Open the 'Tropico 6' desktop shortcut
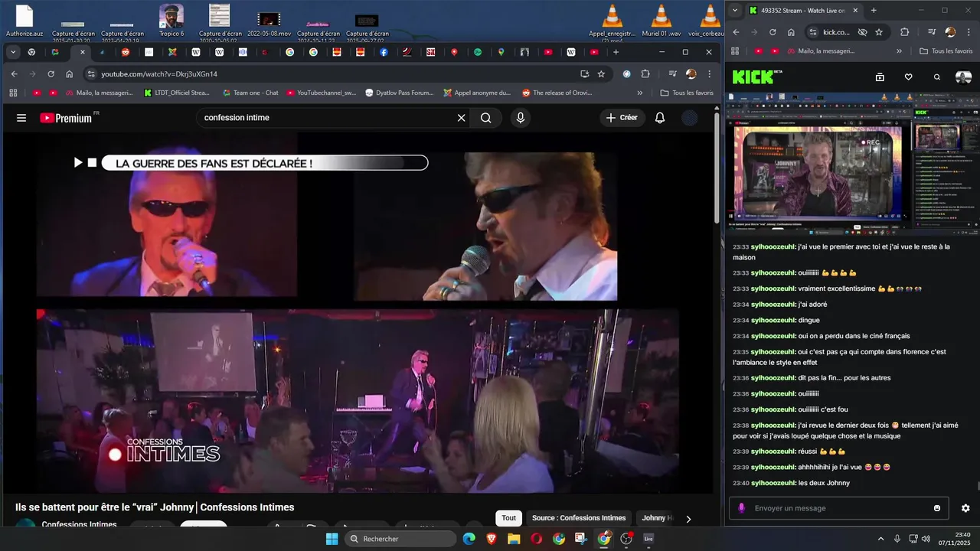This screenshot has width=980, height=551. (x=171, y=20)
